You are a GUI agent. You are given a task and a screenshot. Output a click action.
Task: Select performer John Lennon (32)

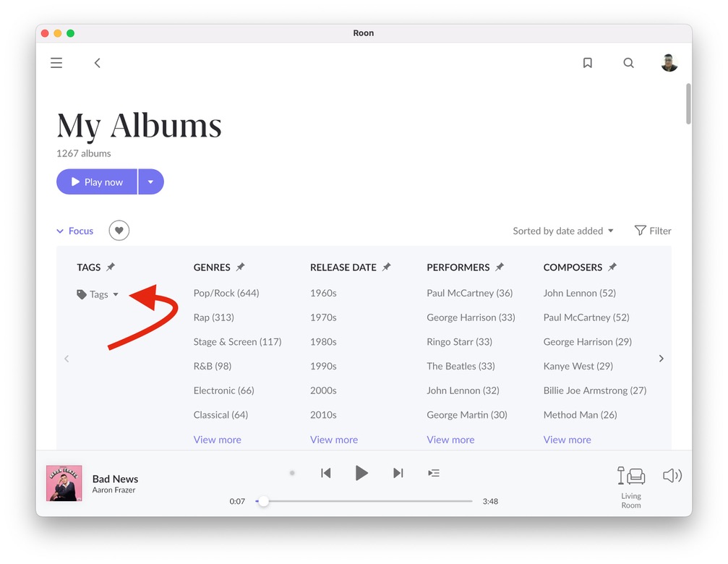463,390
